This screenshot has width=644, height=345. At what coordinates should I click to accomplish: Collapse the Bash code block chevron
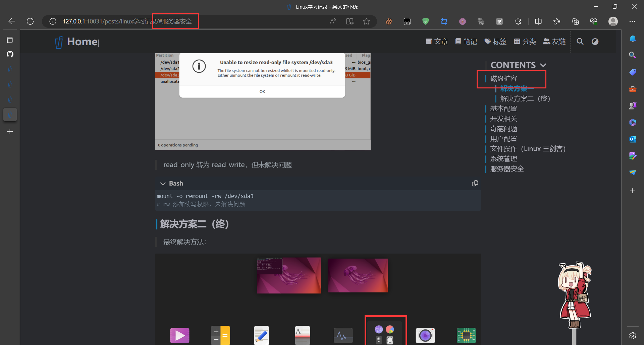click(x=163, y=183)
